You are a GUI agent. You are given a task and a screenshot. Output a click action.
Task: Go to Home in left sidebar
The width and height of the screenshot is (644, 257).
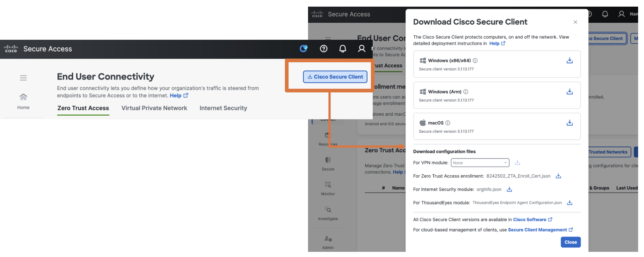coord(23,101)
